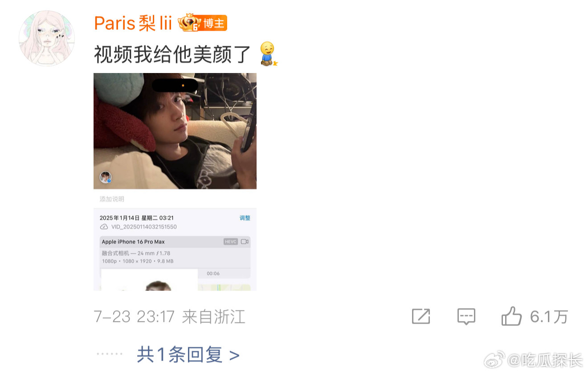Tap the 调整 link in photo info

tap(245, 218)
